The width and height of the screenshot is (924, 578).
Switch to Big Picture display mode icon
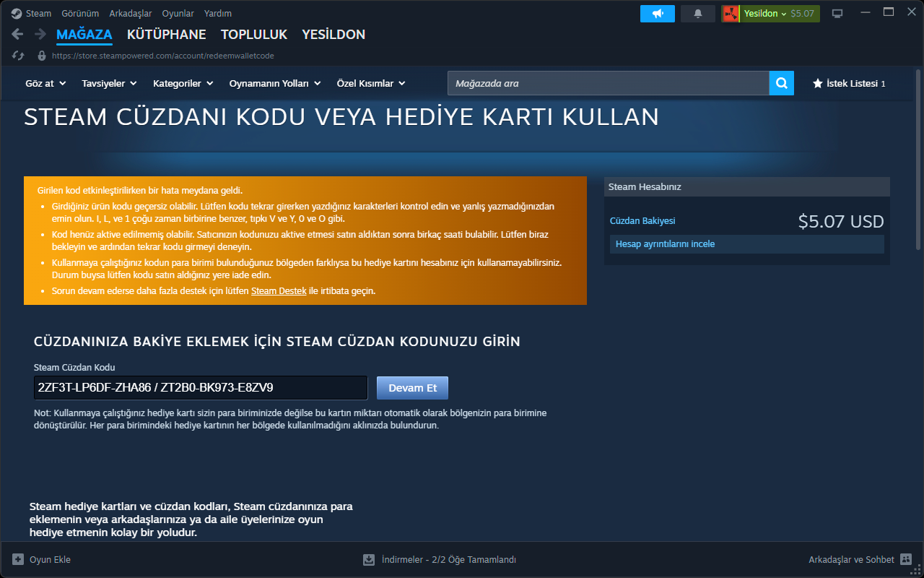[837, 14]
